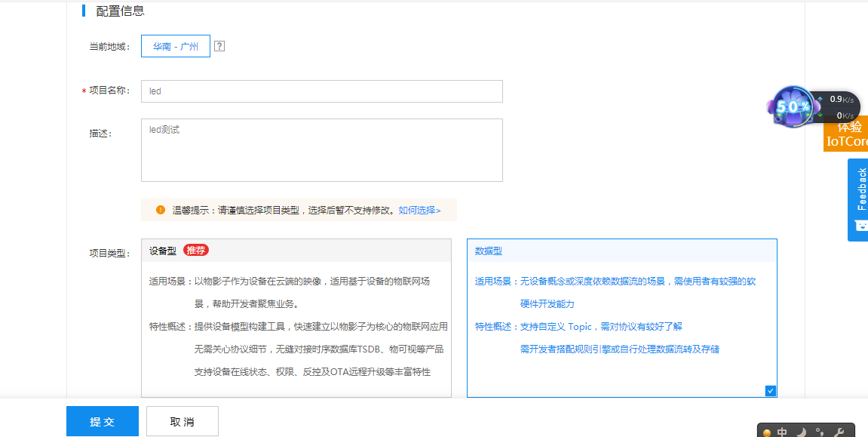
Task: Click the upload speed arrow icon
Action: [820, 98]
